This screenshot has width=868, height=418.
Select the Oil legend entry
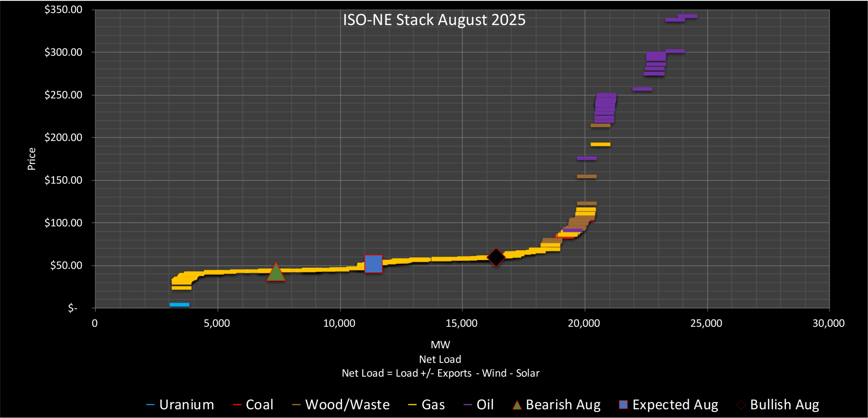coord(485,405)
